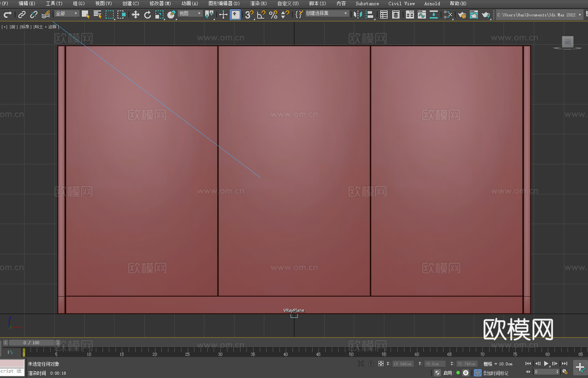Open the 渲染(R) menu
588x378 pixels.
point(258,3)
